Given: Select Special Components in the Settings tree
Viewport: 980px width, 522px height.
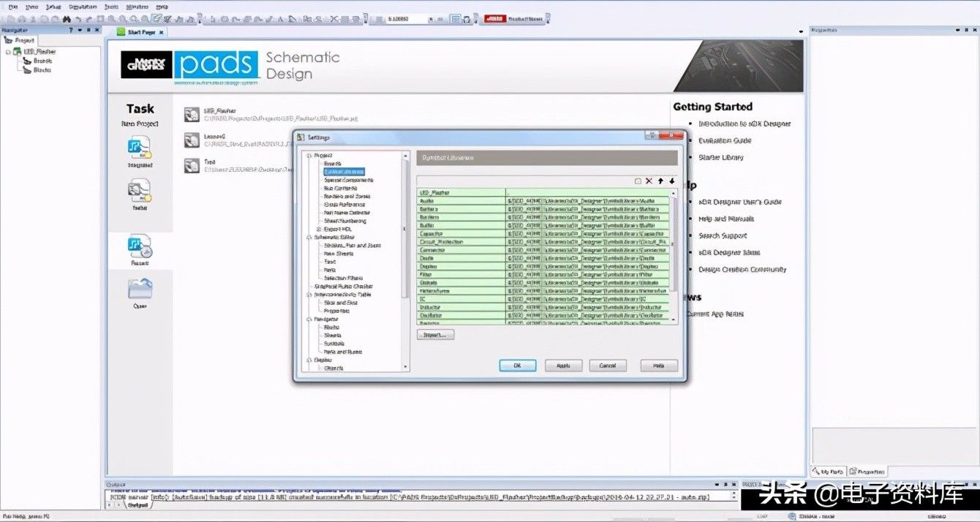Looking at the screenshot, I should click(x=345, y=180).
